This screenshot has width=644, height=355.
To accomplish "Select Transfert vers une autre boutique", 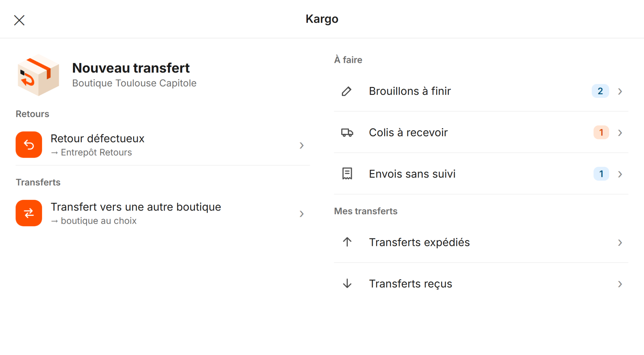I will point(163,213).
